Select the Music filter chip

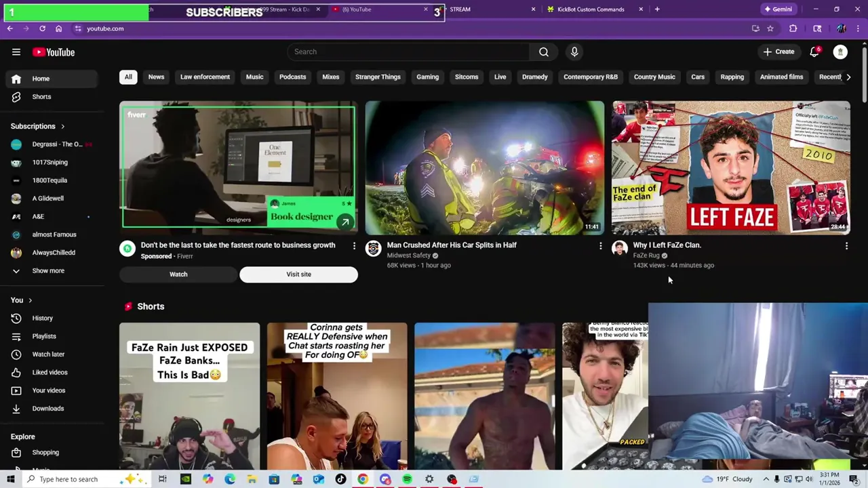pyautogui.click(x=254, y=77)
